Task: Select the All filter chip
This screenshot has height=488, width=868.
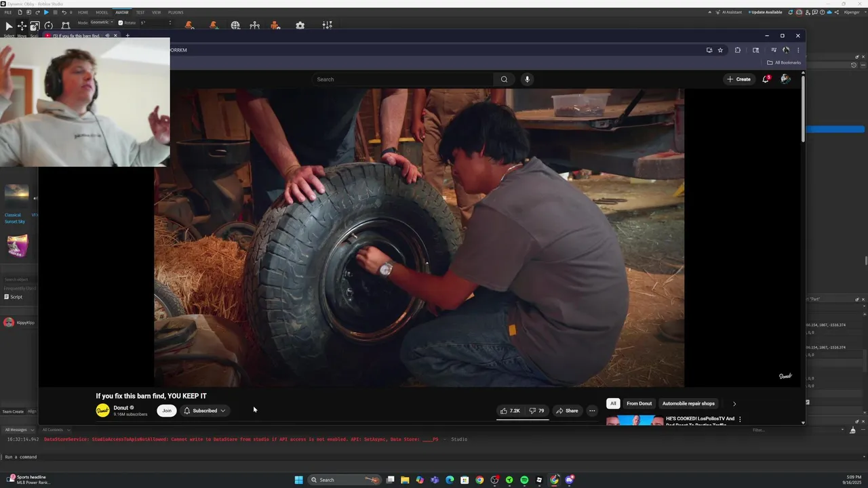Action: coord(613,403)
